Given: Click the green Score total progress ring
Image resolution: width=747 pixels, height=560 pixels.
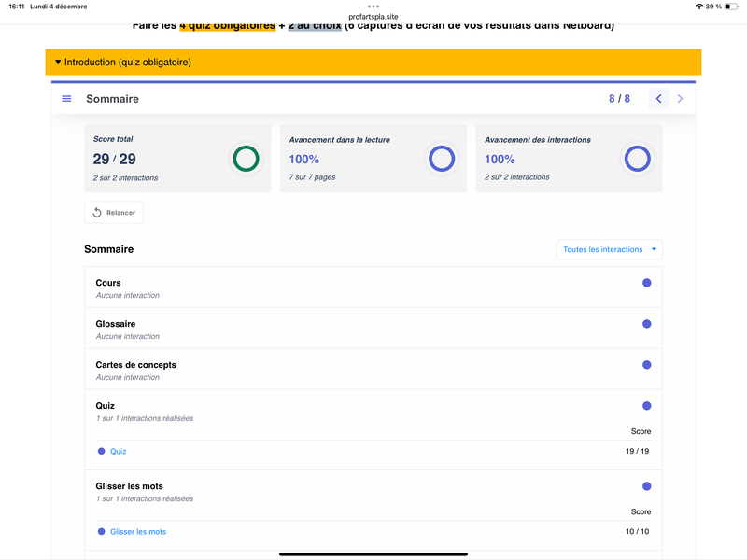Looking at the screenshot, I should pos(246,159).
